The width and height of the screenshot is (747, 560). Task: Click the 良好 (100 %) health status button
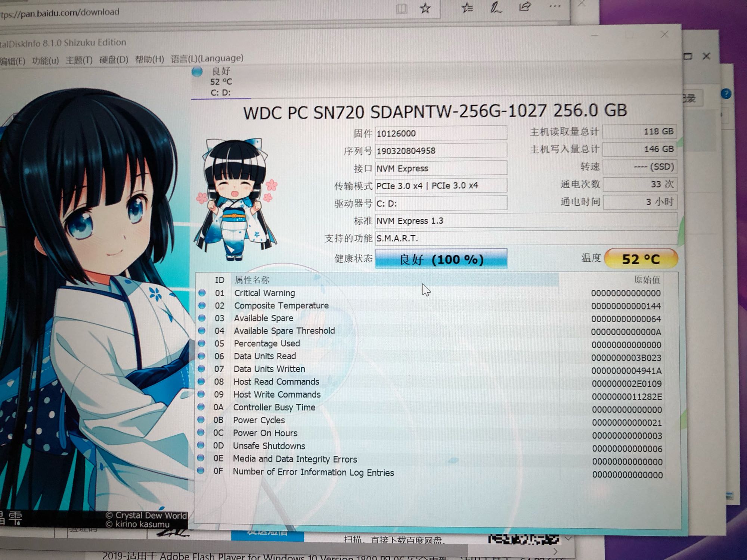[441, 259]
